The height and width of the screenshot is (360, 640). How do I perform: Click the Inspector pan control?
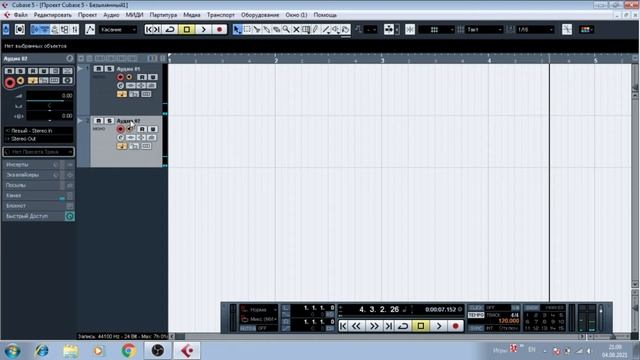49,106
